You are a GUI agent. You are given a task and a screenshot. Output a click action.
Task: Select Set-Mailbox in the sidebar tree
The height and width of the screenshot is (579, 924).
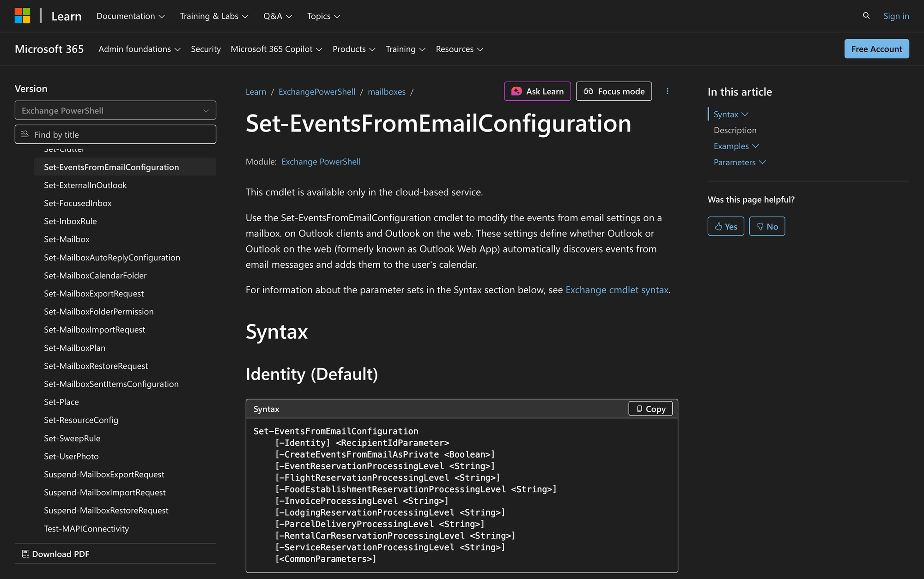(x=67, y=239)
